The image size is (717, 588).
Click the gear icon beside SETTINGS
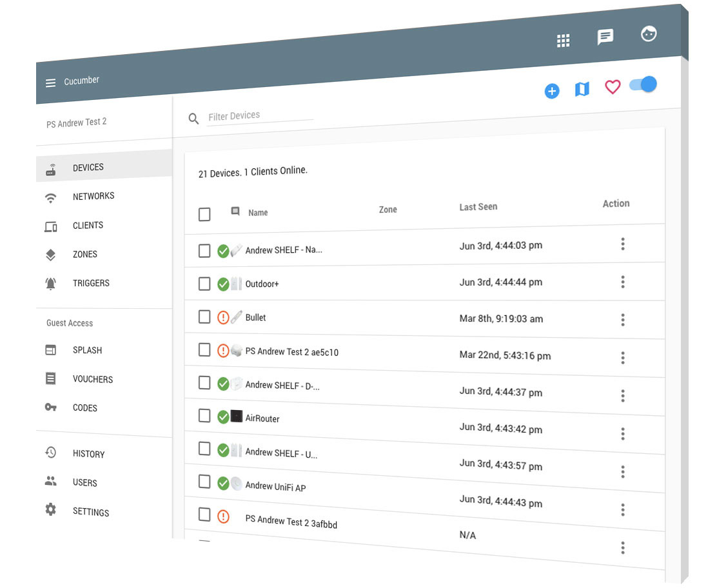pyautogui.click(x=51, y=509)
